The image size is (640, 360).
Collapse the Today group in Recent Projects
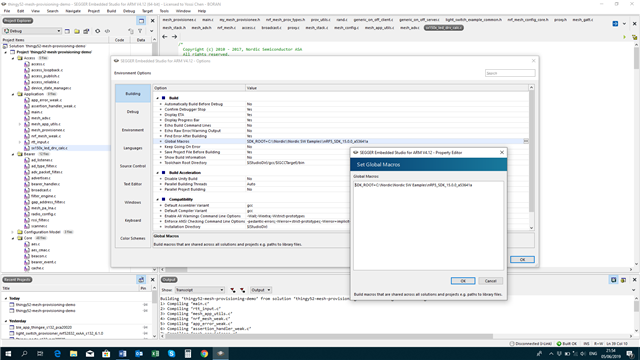(x=6, y=298)
